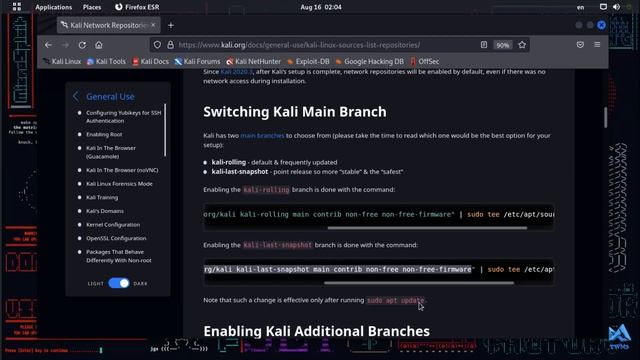This screenshot has width=640, height=360.
Task: Click the kali-rolling bullet item
Action: coord(274,162)
